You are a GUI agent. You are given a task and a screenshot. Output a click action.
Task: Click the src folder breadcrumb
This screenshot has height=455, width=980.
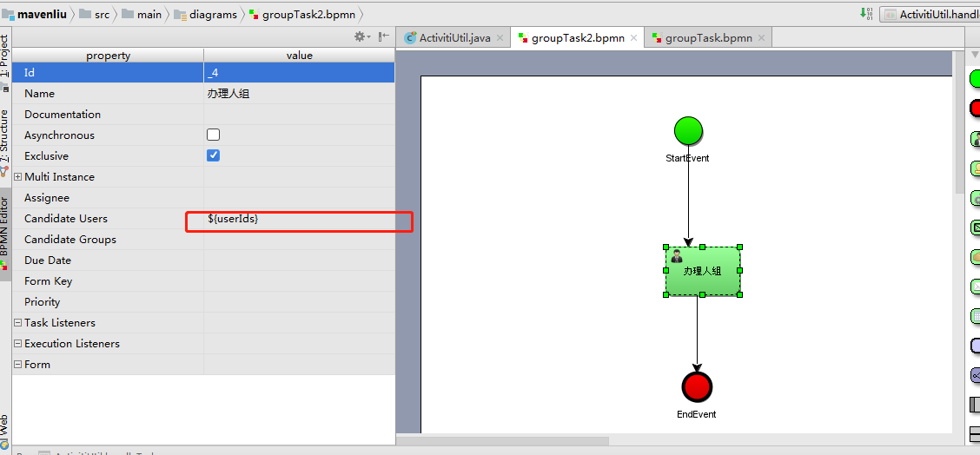[95, 15]
